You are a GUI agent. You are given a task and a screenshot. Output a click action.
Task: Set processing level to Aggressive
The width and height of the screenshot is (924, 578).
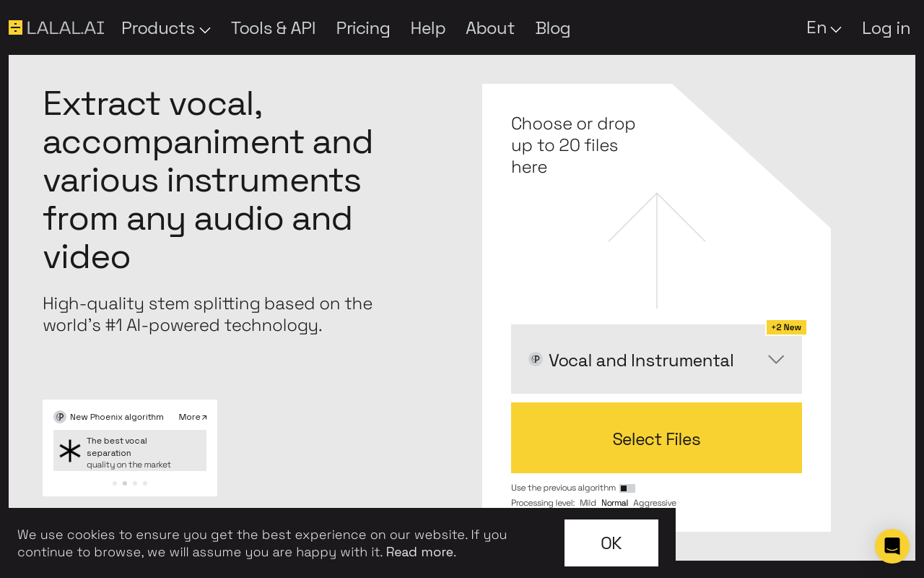tap(655, 503)
